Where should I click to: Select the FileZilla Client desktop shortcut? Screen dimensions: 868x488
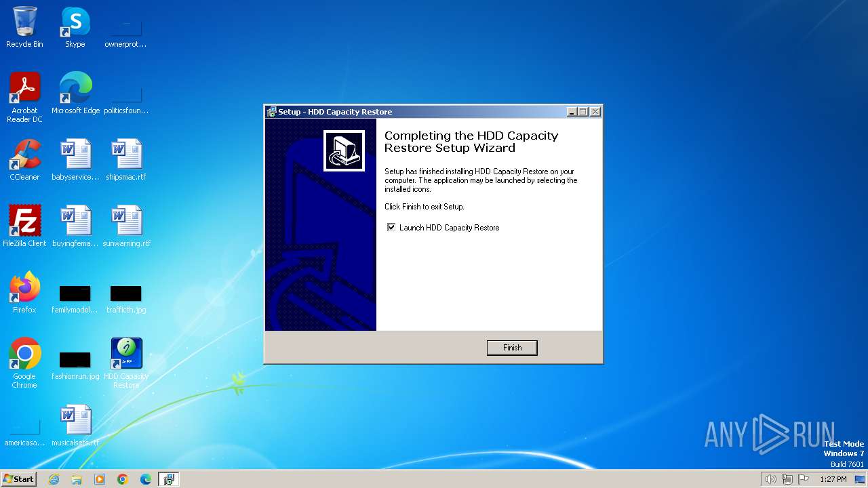24,226
